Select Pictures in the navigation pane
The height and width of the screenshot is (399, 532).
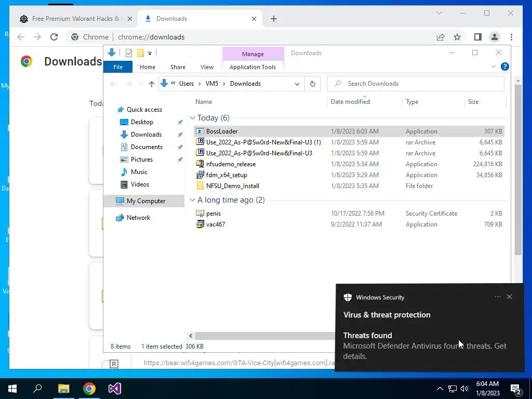click(x=141, y=159)
